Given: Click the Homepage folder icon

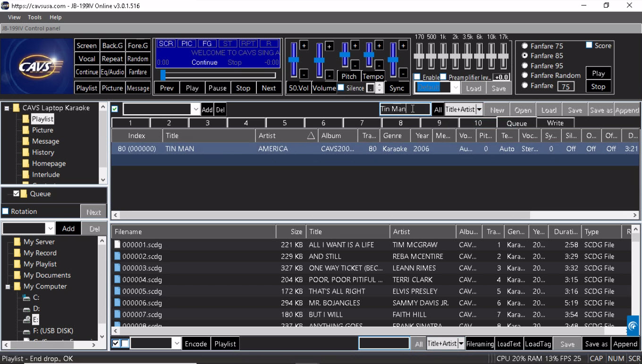Looking at the screenshot, I should pyautogui.click(x=25, y=163).
